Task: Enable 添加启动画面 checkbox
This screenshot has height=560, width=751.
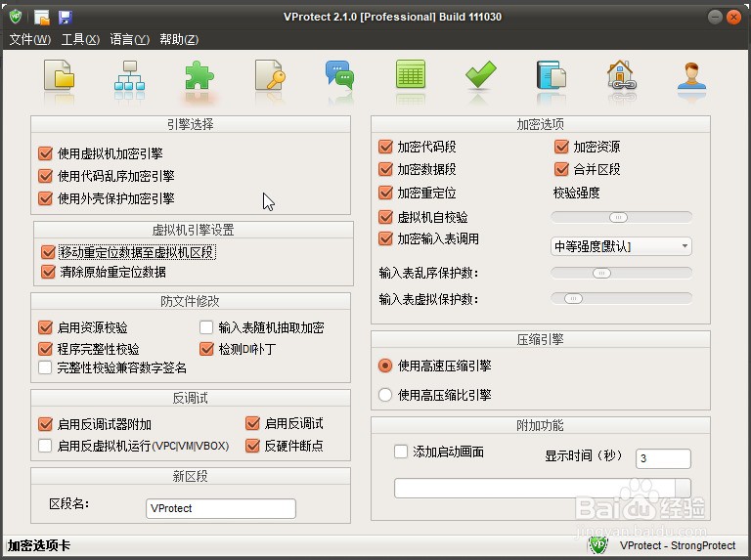Action: pyautogui.click(x=401, y=452)
